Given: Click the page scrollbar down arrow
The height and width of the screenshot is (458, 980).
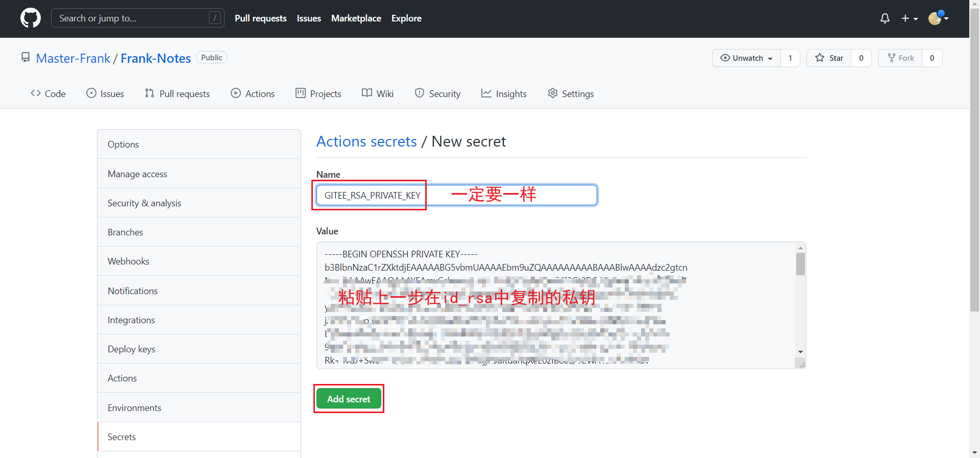Looking at the screenshot, I should click(x=975, y=453).
